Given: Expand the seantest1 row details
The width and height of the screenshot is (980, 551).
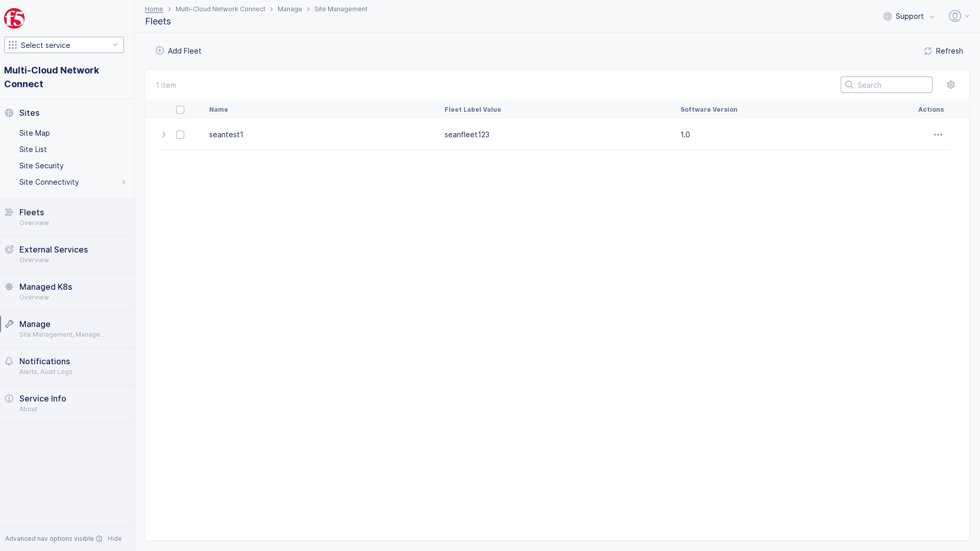Looking at the screenshot, I should (x=164, y=135).
